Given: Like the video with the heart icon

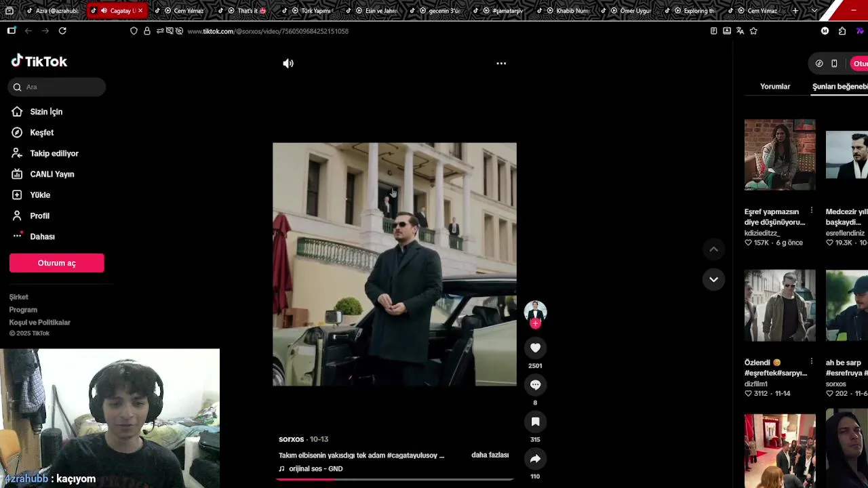Looking at the screenshot, I should click(535, 348).
